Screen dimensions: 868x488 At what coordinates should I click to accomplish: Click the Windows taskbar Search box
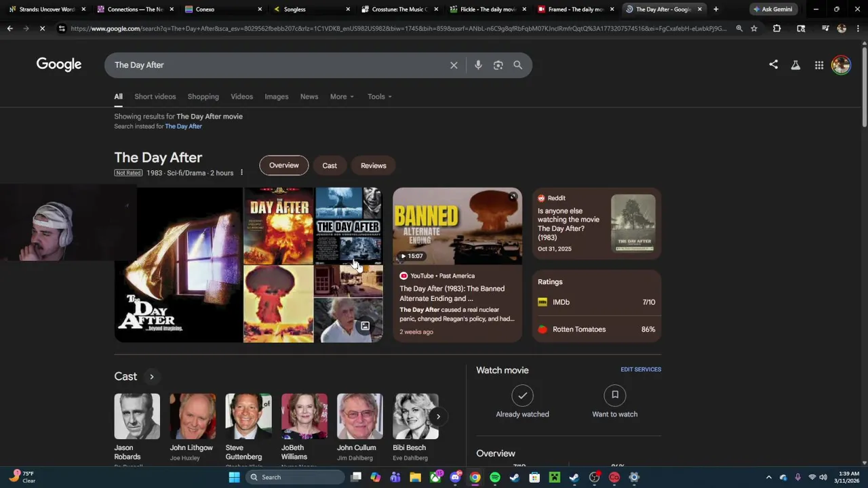[295, 477]
